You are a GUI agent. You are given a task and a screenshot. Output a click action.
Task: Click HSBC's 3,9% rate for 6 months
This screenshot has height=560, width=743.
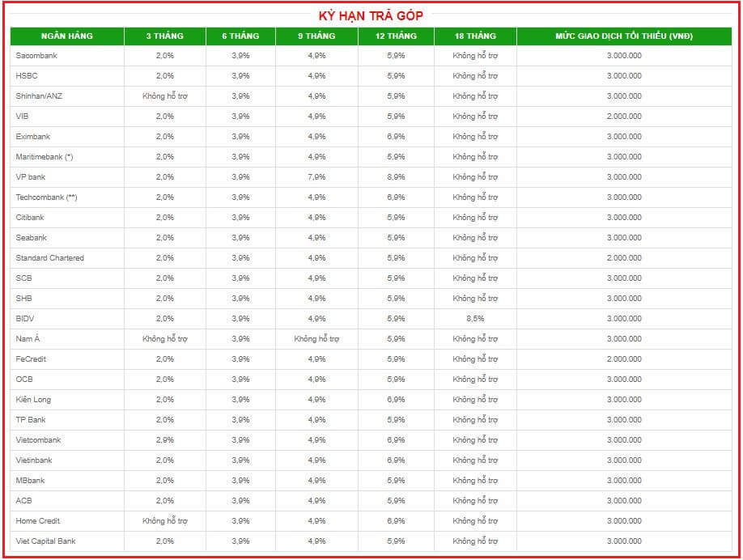(x=240, y=76)
